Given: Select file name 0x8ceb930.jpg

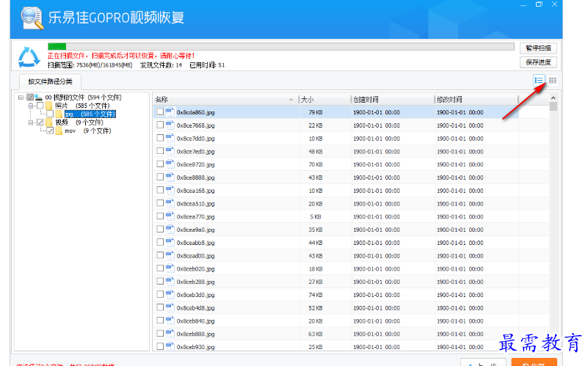Looking at the screenshot, I should 195,347.
